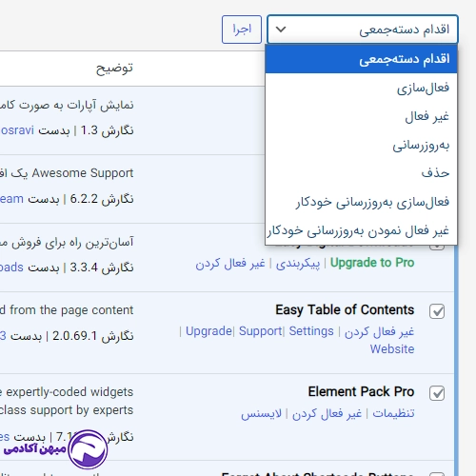
Task: Click author link beside نگارش 6.2.2
Action: pyautogui.click(x=11, y=199)
